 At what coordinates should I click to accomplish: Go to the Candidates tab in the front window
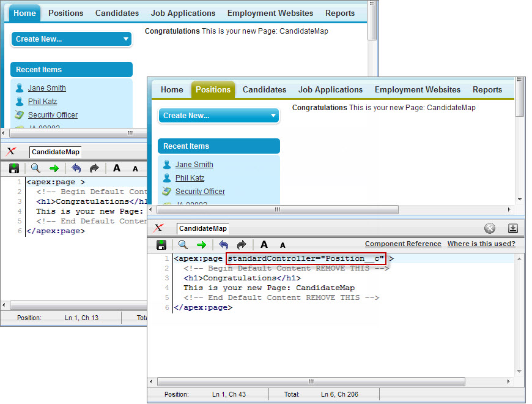[264, 89]
